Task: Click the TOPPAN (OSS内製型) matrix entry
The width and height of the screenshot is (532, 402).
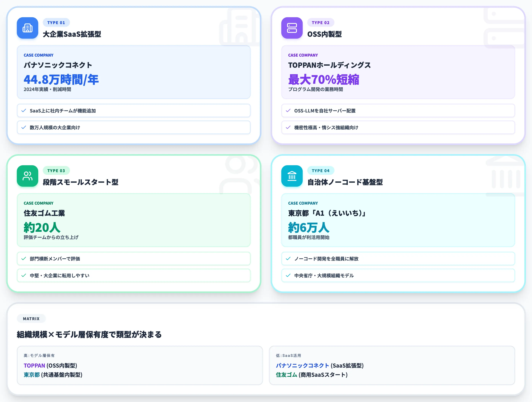Action: tap(50, 366)
